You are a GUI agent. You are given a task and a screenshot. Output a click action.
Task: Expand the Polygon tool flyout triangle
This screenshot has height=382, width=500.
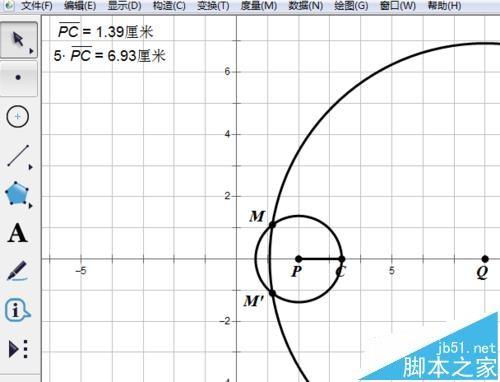(31, 206)
